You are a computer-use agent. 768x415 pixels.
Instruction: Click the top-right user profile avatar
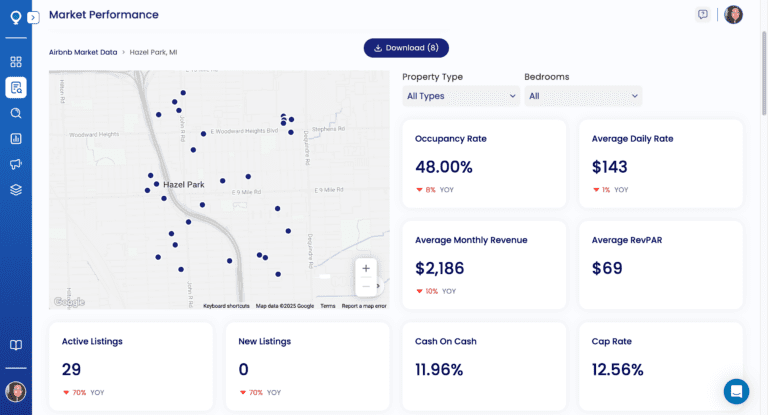pyautogui.click(x=733, y=15)
